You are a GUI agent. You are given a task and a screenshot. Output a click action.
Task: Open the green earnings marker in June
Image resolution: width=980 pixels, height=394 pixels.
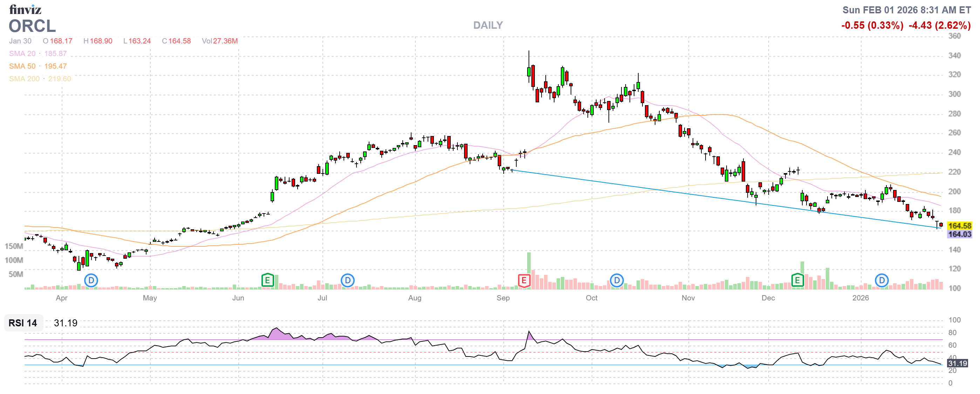click(267, 281)
